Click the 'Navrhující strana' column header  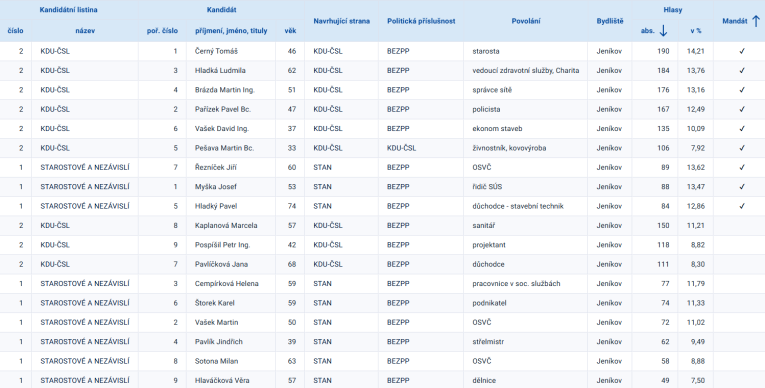pos(342,21)
